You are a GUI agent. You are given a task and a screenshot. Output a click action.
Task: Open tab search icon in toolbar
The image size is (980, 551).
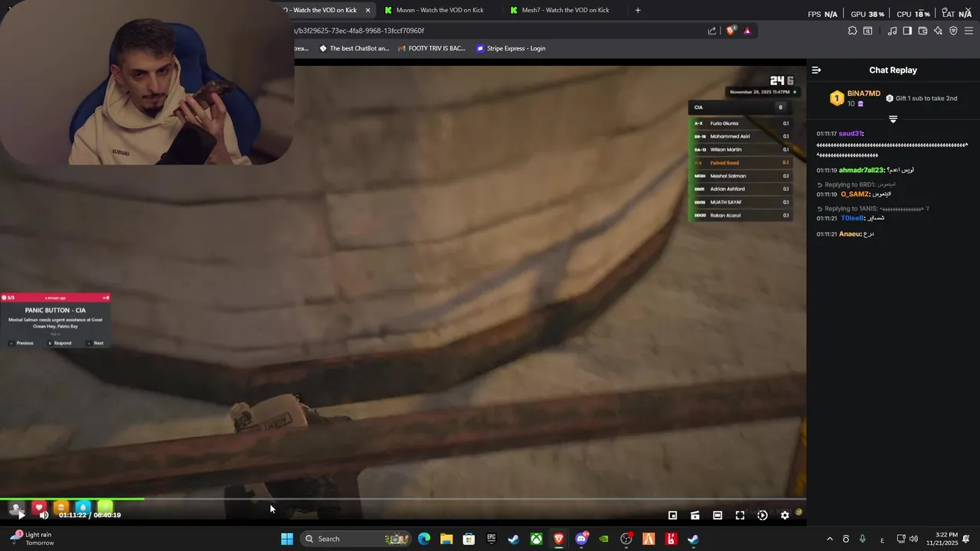(x=867, y=31)
